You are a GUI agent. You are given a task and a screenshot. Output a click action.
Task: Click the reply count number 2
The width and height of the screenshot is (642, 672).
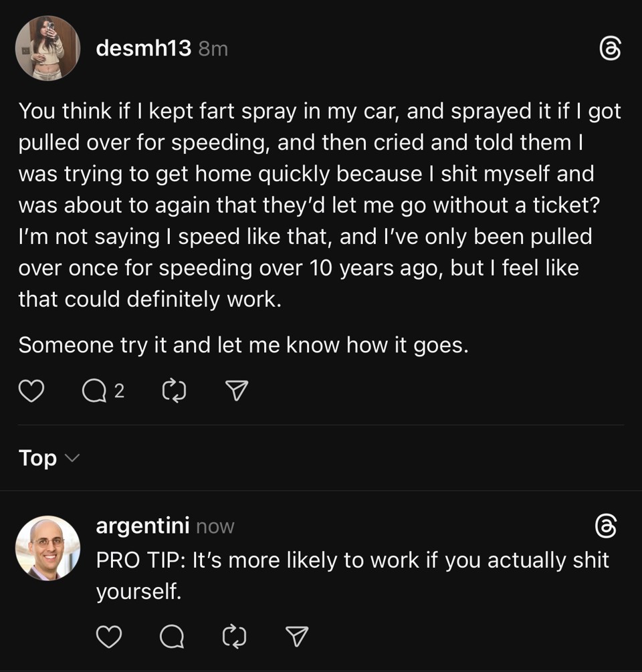[x=119, y=390]
